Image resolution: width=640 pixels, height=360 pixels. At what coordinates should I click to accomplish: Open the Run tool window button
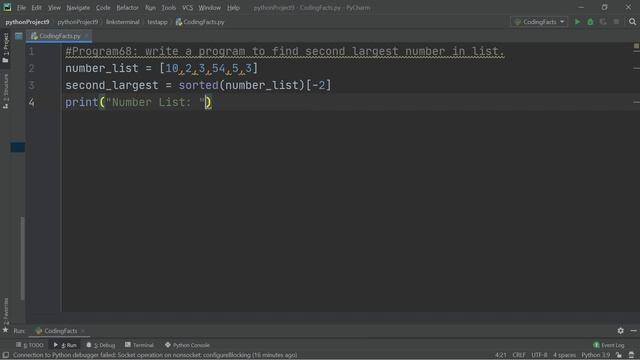65,345
